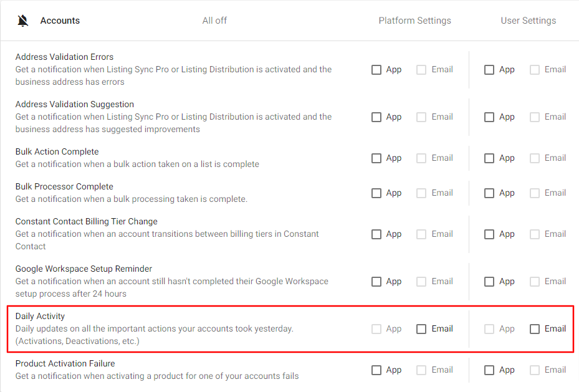
Task: Check User App for Google Workspace Setup Reminder
Action: (489, 282)
